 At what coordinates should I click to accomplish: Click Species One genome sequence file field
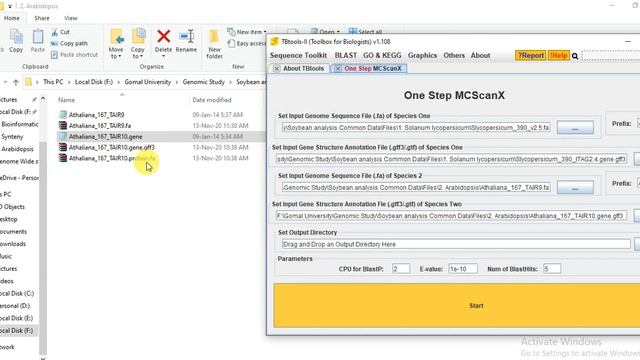coord(416,128)
